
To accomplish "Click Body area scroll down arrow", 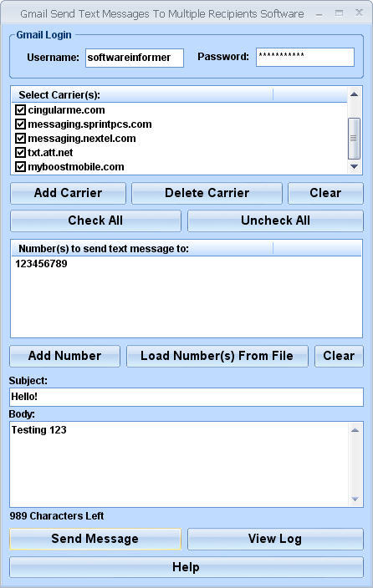I will click(x=355, y=499).
